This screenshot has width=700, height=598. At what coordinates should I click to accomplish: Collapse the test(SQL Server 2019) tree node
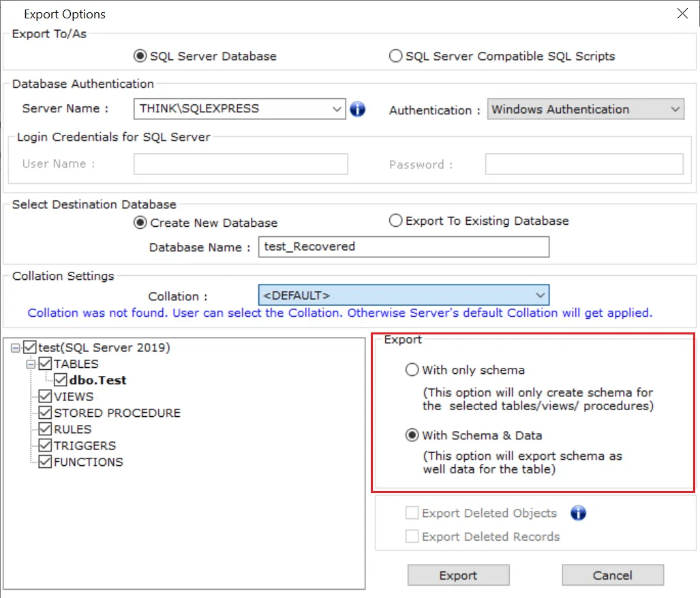pos(15,348)
